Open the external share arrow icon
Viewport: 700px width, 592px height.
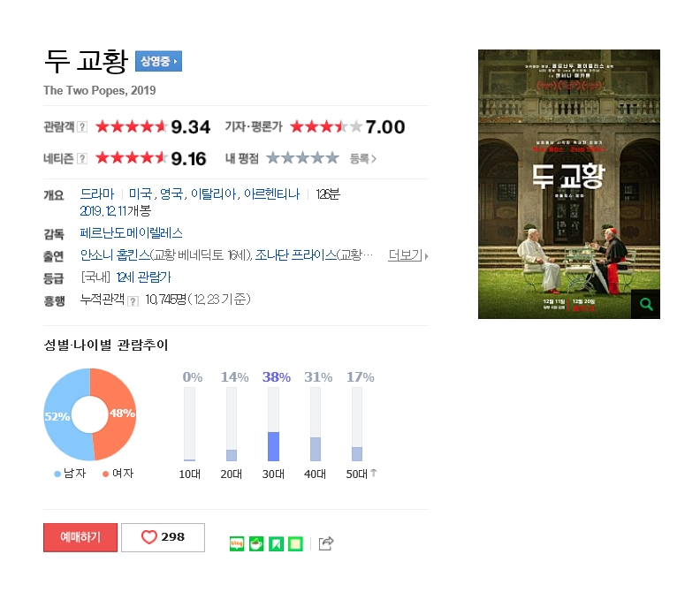(326, 543)
